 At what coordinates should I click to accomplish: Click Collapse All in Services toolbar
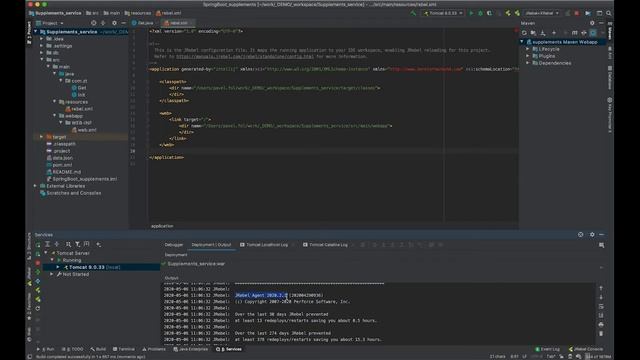click(x=57, y=244)
